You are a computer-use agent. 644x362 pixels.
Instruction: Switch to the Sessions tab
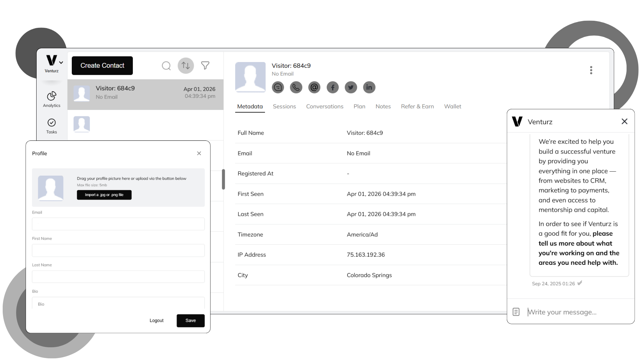[284, 106]
